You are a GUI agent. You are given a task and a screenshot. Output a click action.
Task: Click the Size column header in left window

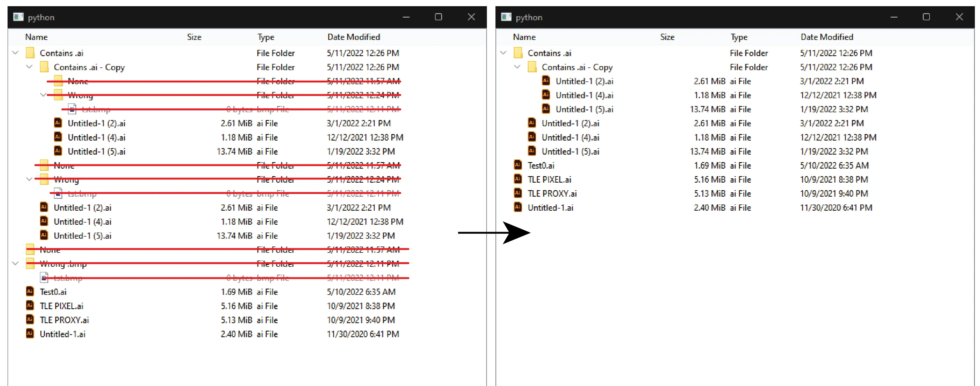click(x=194, y=37)
